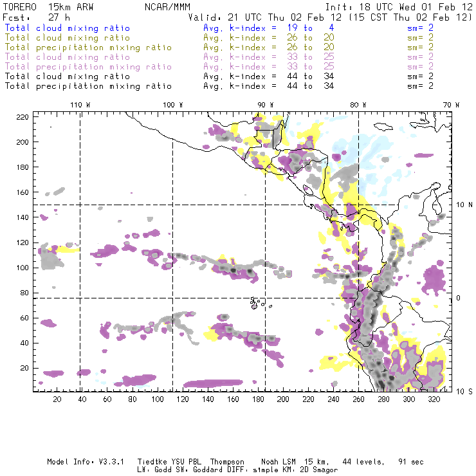Select the olive "Total precipitation mixing ratio" legend line
This screenshot has width=476, height=476.
pyautogui.click(x=88, y=48)
